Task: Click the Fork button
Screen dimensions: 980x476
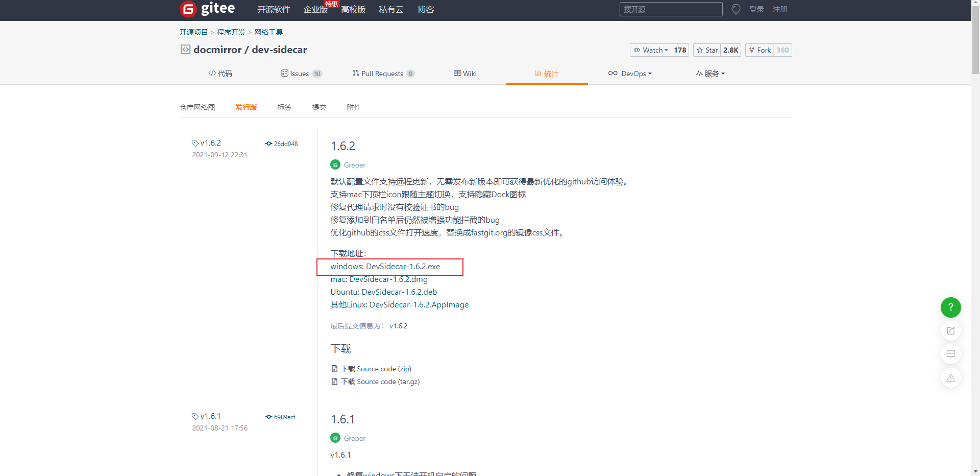Action: (x=759, y=50)
